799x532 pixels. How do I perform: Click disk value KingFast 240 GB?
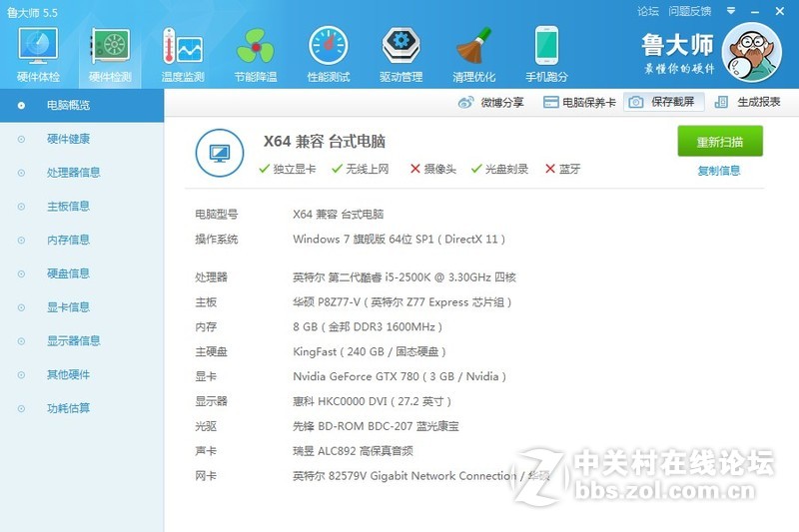click(x=370, y=351)
